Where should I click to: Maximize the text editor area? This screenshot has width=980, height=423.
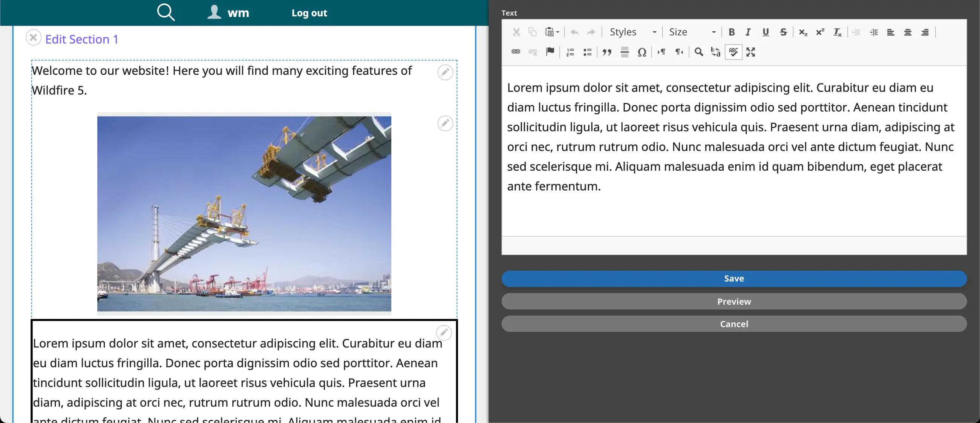point(750,52)
